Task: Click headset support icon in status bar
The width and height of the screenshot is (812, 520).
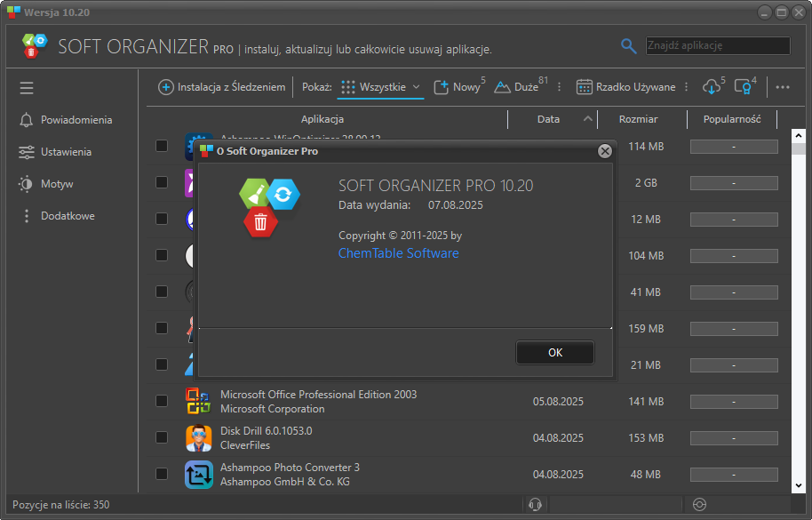Action: [x=535, y=504]
